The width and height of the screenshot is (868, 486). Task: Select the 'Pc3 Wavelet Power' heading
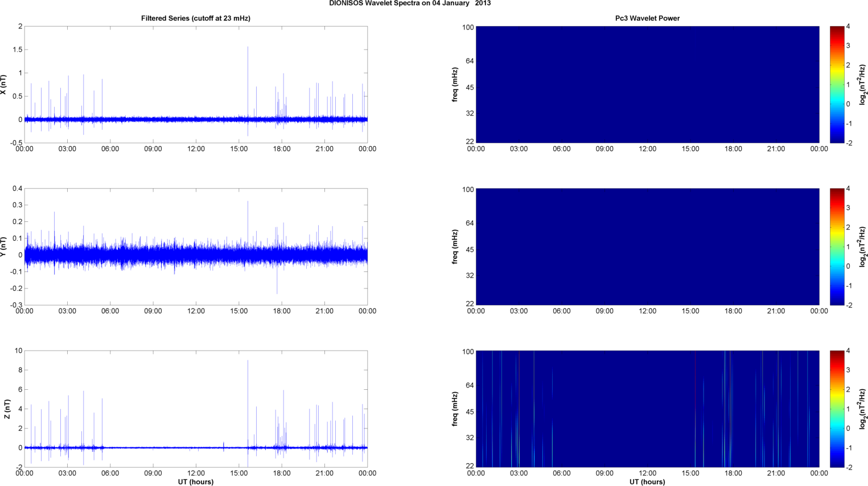pos(647,18)
